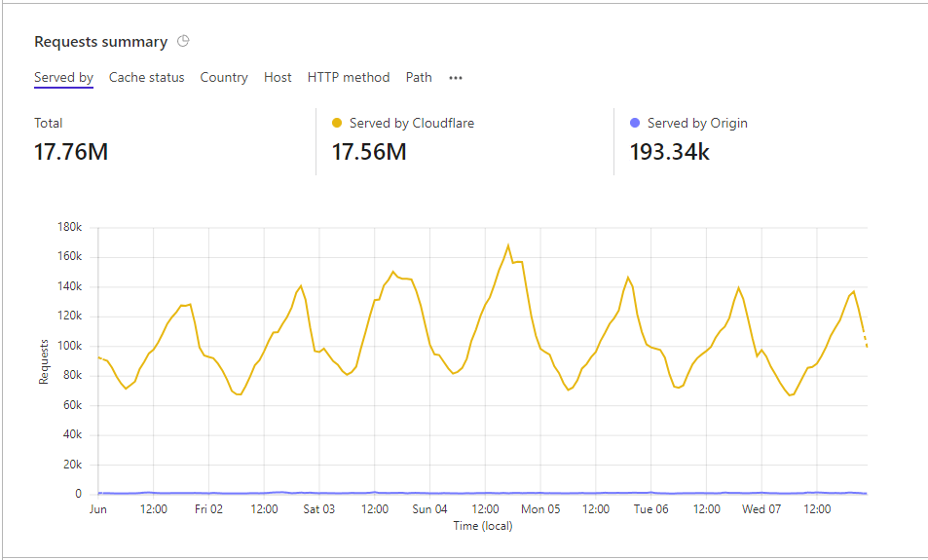Click the 180k label on the y-axis

(x=70, y=228)
